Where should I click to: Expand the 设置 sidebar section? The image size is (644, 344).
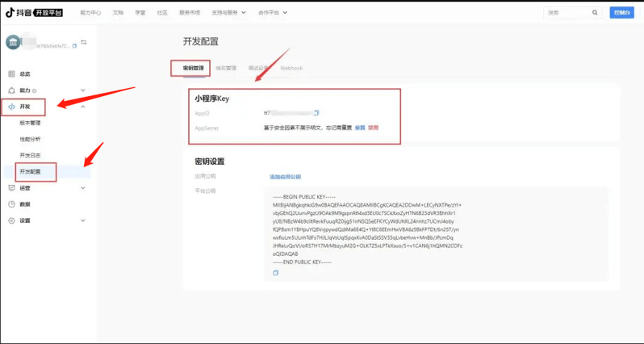pos(82,220)
